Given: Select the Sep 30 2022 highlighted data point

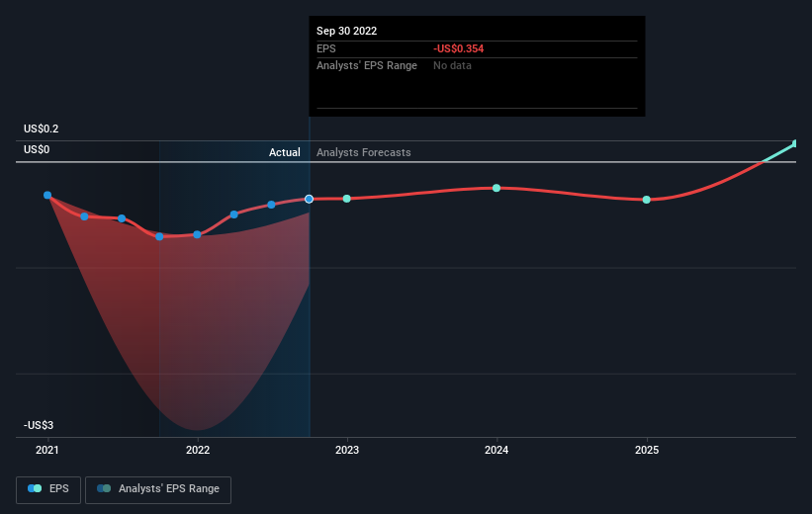Looking at the screenshot, I should click(x=310, y=199).
